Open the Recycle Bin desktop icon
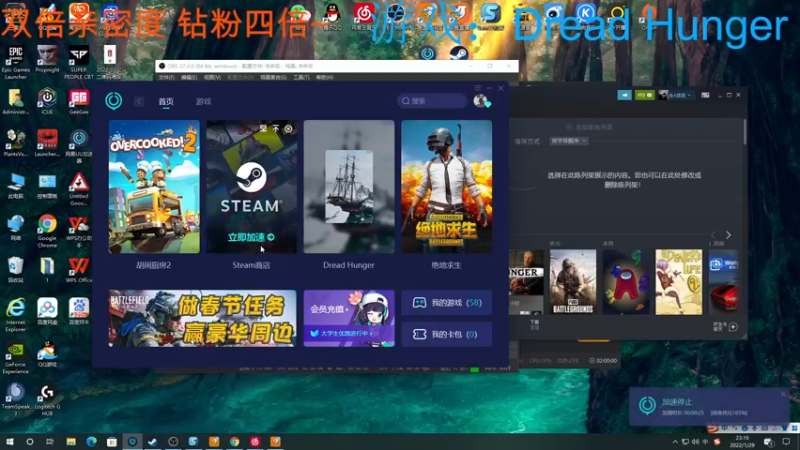Image resolution: width=800 pixels, height=450 pixels. tap(15, 270)
